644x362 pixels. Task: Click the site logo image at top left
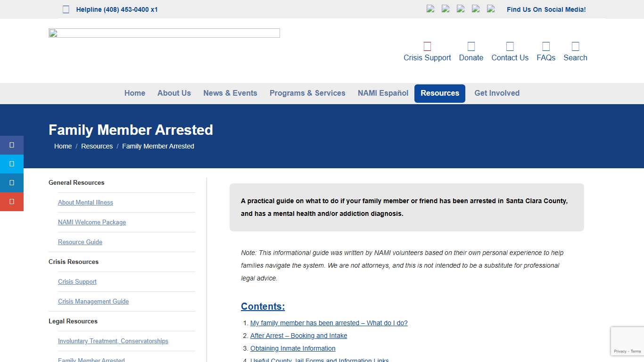coord(164,33)
